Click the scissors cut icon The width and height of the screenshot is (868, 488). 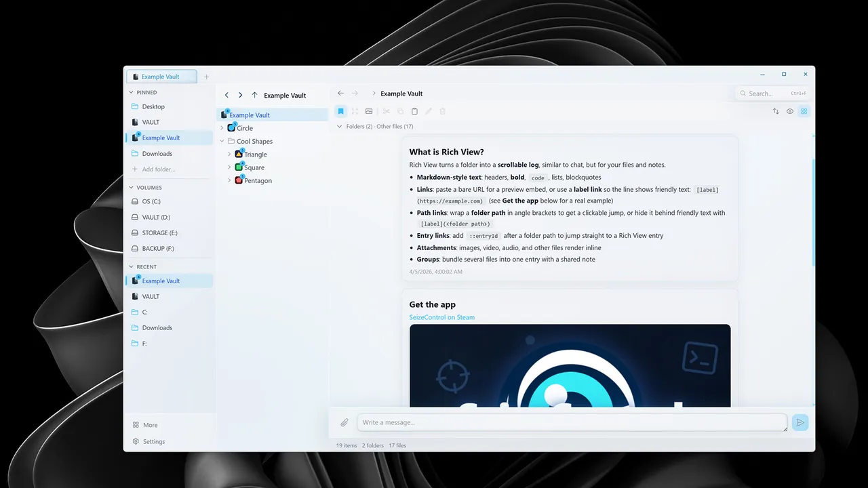pos(387,111)
